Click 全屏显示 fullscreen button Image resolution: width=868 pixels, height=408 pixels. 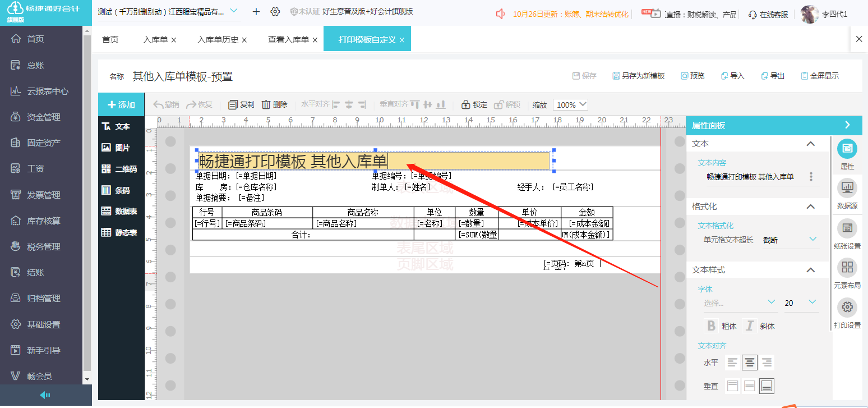click(820, 76)
